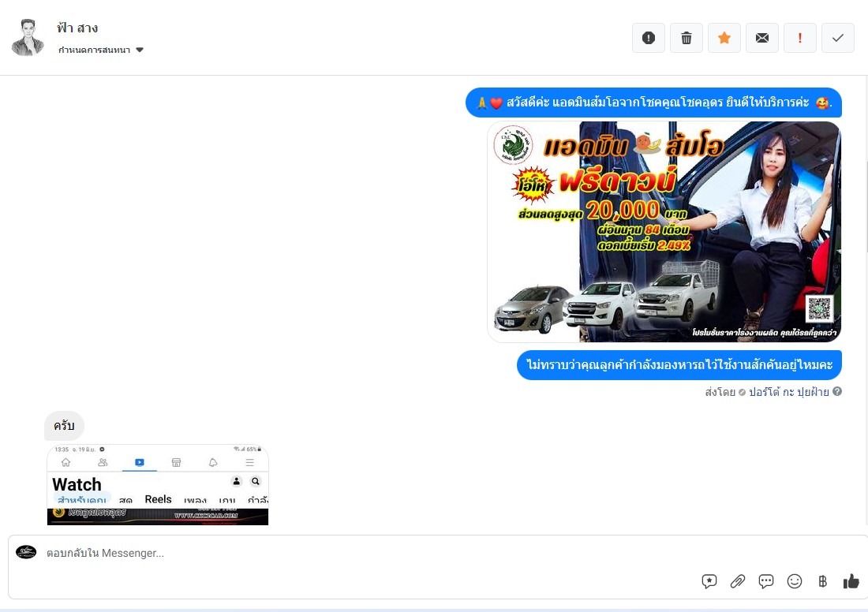Image resolution: width=868 pixels, height=612 pixels.
Task: Open saved replies icon in the composer
Action: [x=709, y=581]
